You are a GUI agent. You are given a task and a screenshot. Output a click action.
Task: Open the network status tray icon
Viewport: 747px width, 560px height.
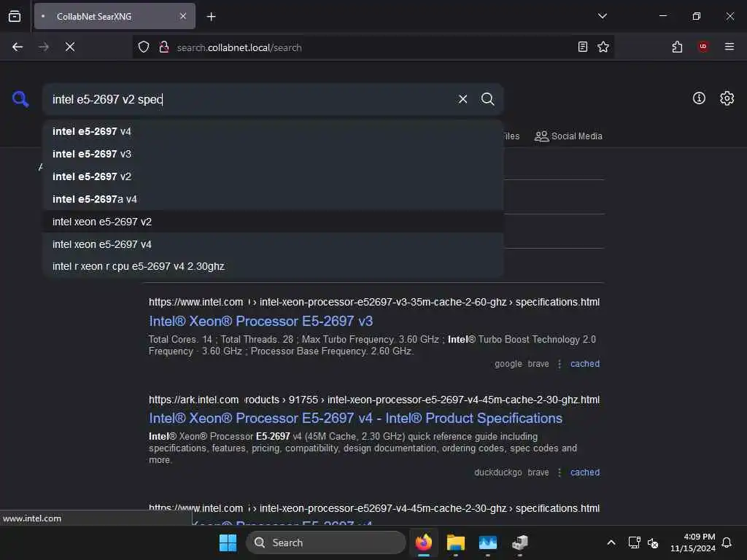(634, 542)
